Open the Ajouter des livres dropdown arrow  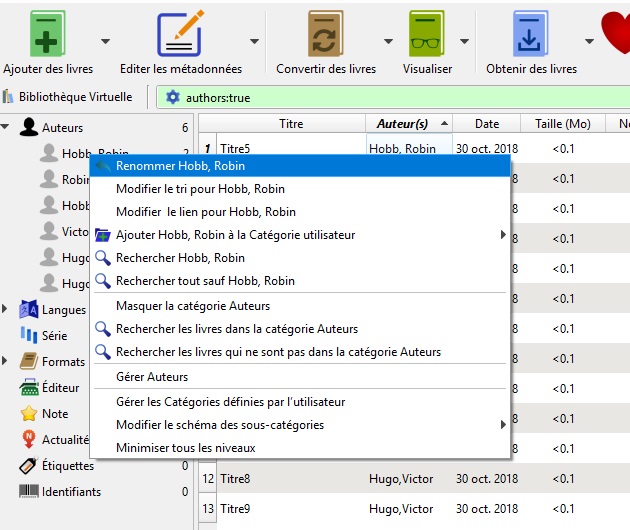pos(105,41)
